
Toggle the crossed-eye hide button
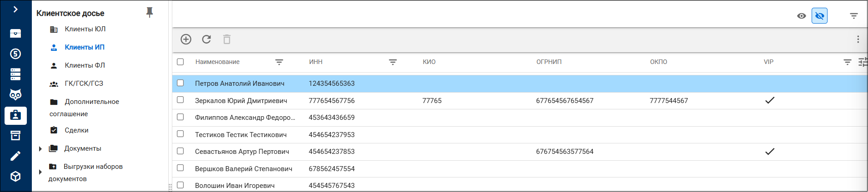click(819, 16)
